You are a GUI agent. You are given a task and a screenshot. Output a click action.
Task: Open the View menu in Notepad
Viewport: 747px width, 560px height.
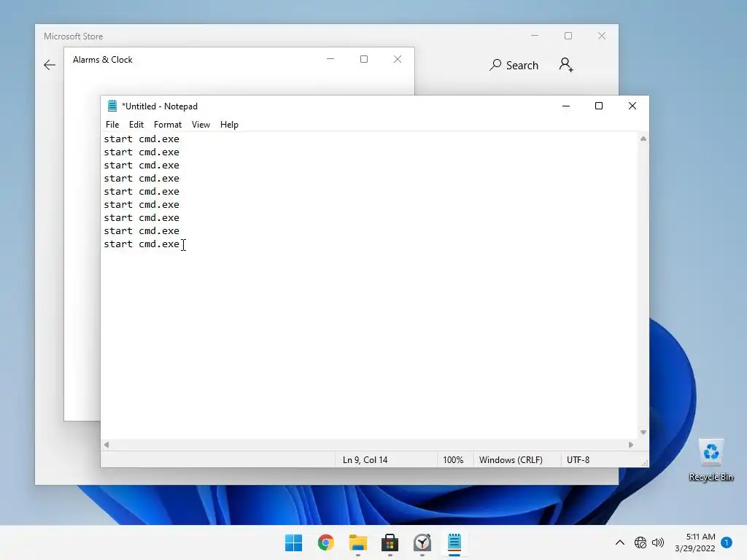tap(201, 125)
